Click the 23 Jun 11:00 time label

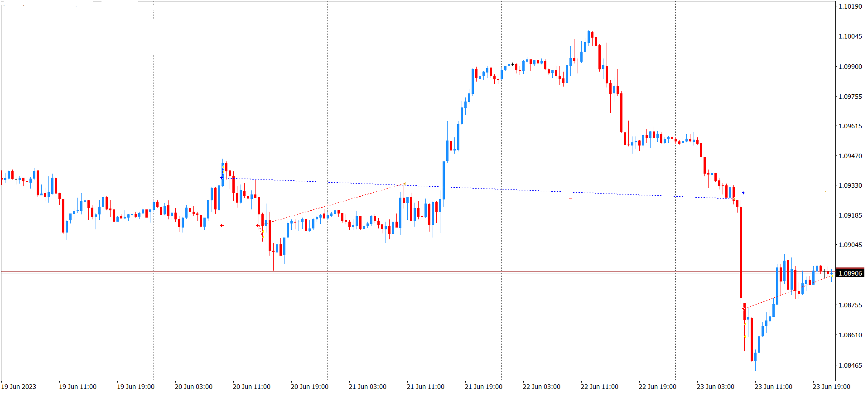click(773, 387)
